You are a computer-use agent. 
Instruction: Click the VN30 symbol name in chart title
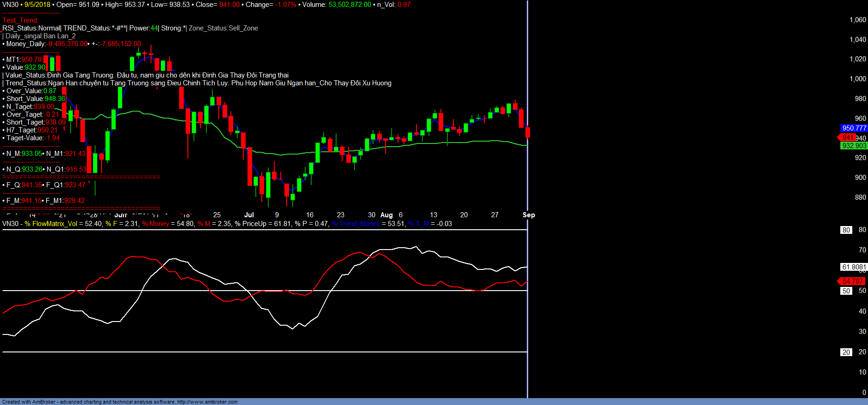[10, 5]
